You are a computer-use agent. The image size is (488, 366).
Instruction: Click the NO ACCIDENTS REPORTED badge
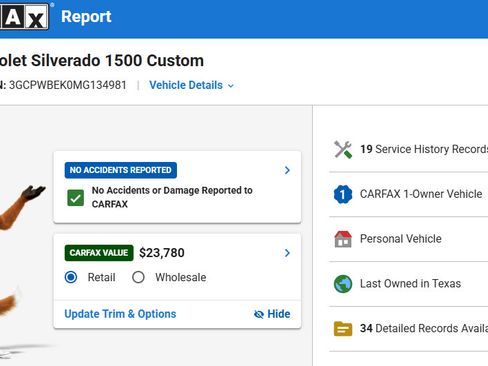point(121,170)
